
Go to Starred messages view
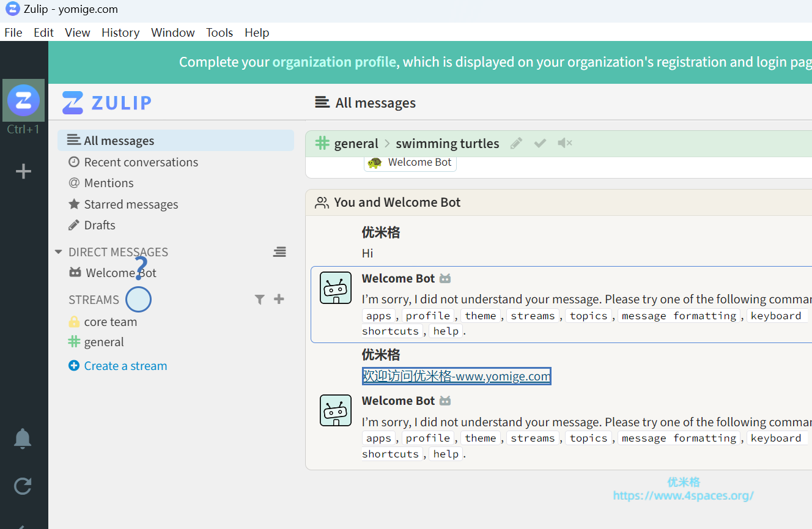(131, 204)
